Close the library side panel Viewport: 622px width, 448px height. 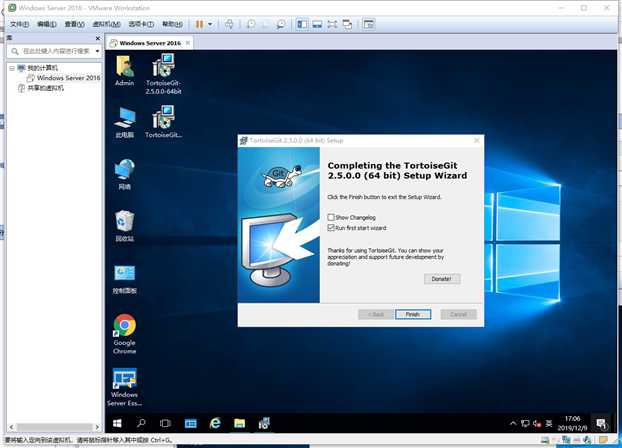(x=98, y=38)
